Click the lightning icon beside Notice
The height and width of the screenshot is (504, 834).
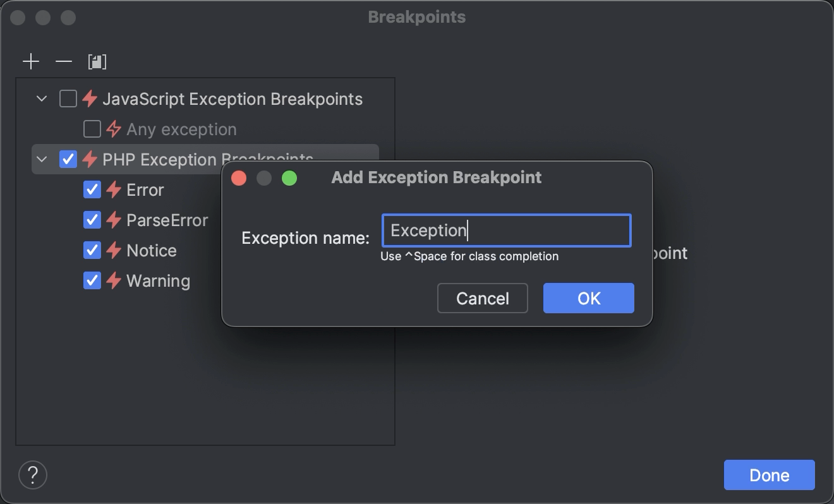click(x=114, y=251)
